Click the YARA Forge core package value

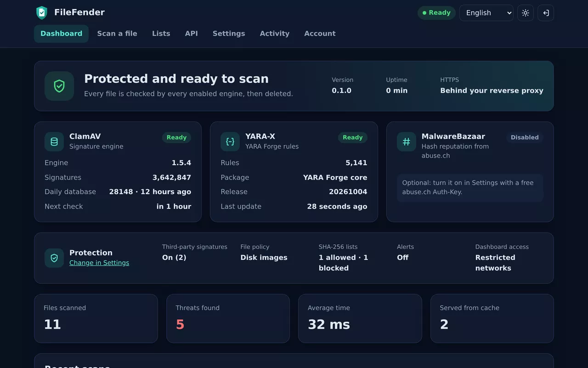click(335, 178)
